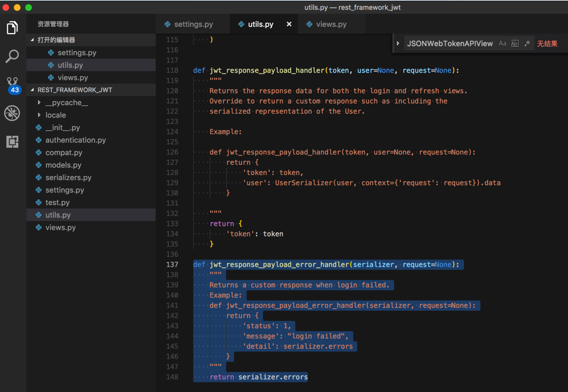
Task: Open authentication.py from file tree
Action: [x=76, y=140]
